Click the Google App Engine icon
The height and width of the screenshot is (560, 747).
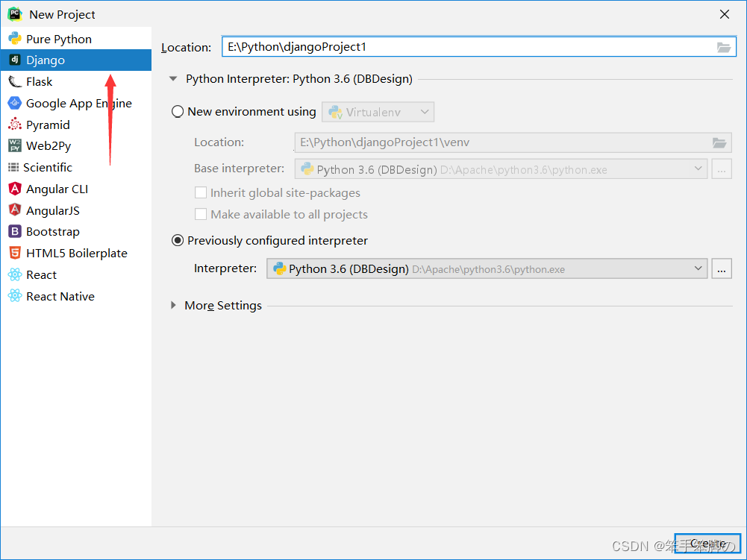click(x=15, y=103)
